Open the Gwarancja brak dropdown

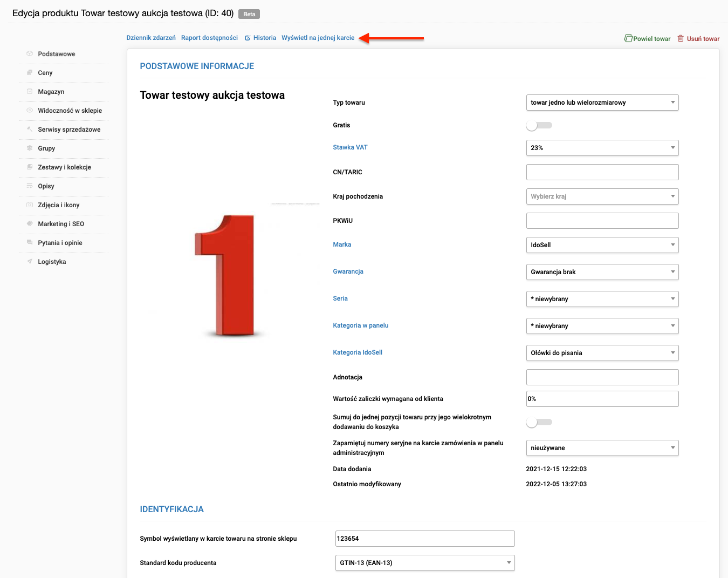pos(602,272)
